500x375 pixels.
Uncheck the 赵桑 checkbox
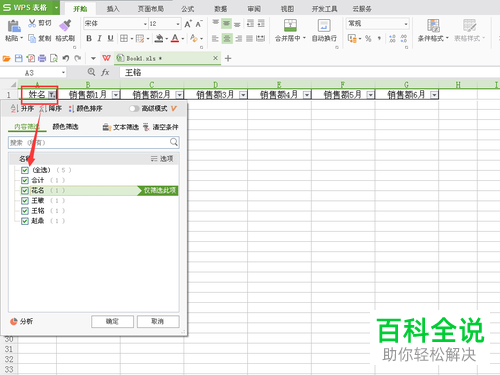point(25,221)
